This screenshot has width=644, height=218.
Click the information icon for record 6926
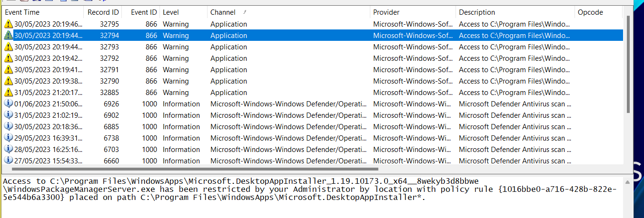click(9, 104)
